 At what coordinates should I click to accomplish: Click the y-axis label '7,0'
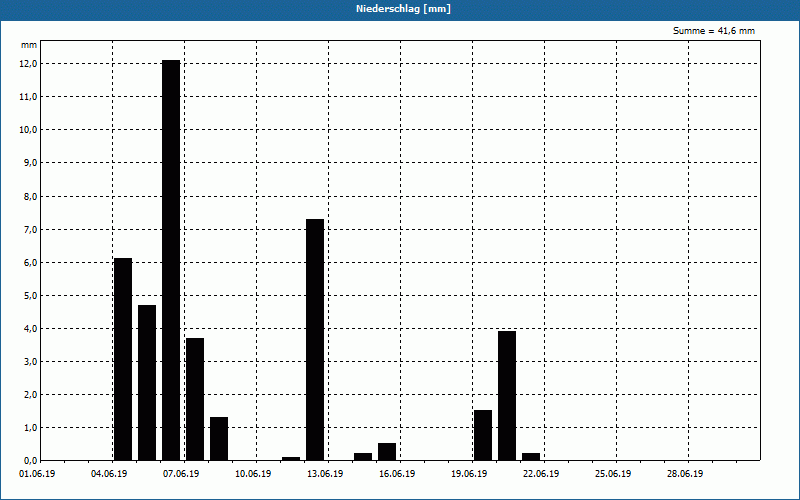[x=30, y=230]
